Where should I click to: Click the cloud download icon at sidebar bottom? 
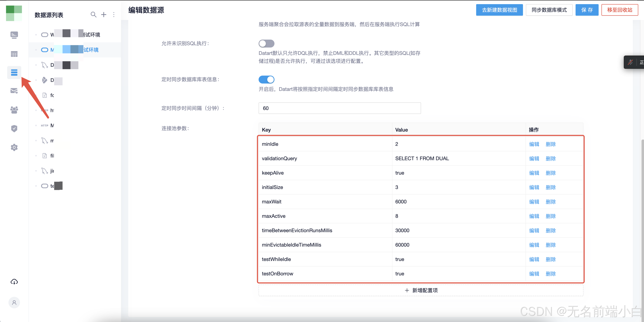(x=14, y=282)
